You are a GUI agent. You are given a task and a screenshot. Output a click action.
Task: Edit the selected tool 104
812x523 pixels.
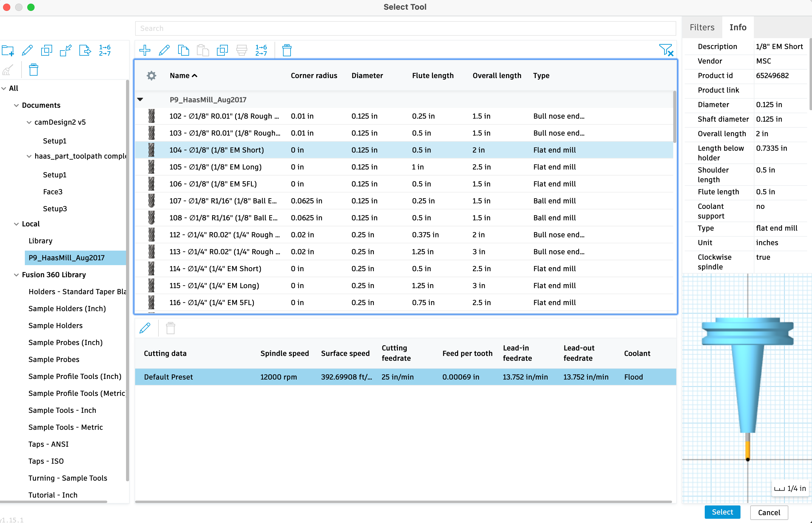[x=164, y=50]
